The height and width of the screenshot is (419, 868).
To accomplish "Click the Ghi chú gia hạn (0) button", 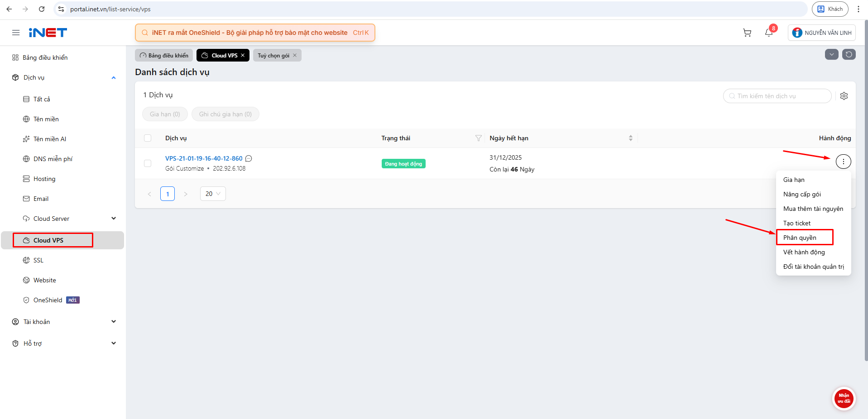I will pos(225,114).
